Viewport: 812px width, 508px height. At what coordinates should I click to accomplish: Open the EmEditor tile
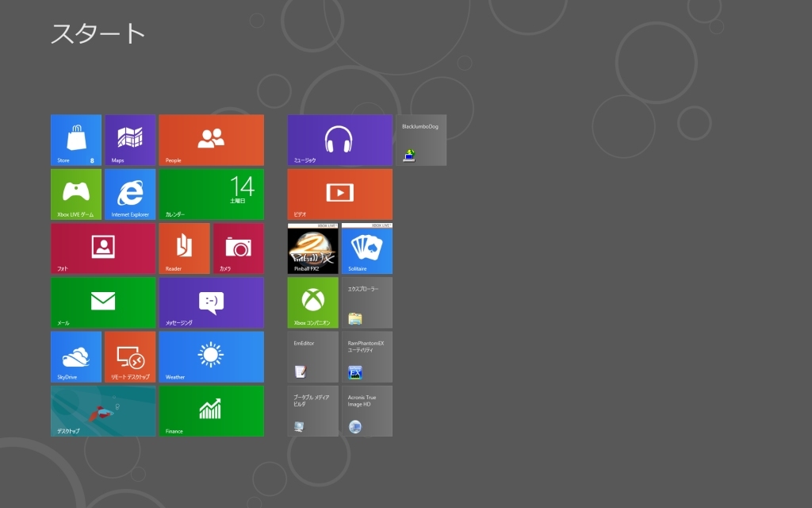(312, 356)
